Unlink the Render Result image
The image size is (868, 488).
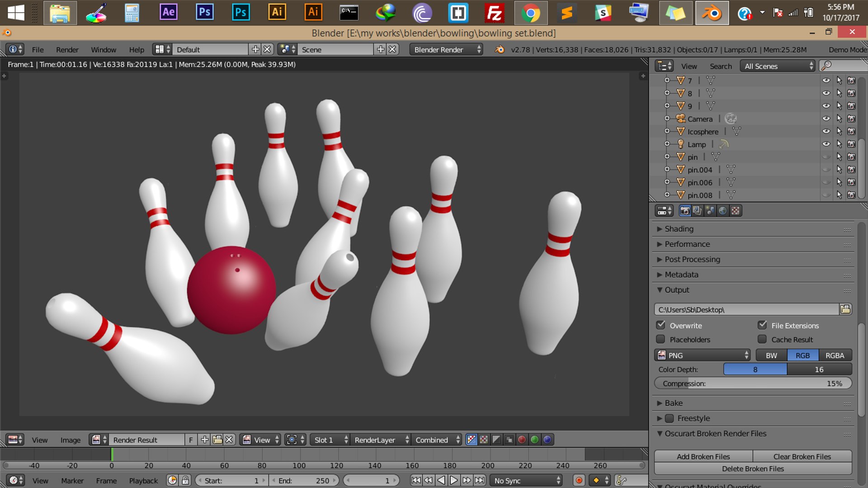[229, 440]
